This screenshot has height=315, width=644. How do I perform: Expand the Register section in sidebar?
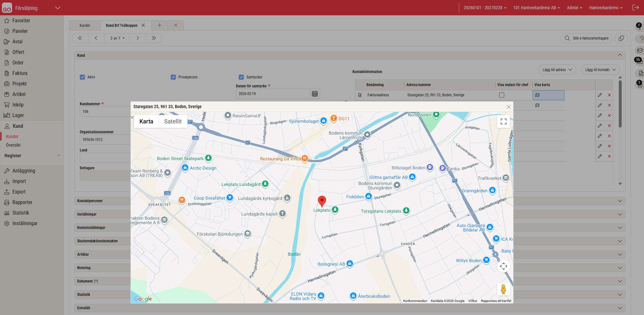tap(32, 156)
